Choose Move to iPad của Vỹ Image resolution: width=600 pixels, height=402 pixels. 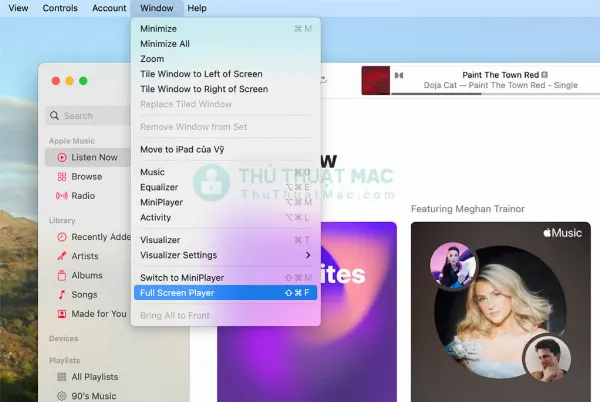(x=225, y=150)
